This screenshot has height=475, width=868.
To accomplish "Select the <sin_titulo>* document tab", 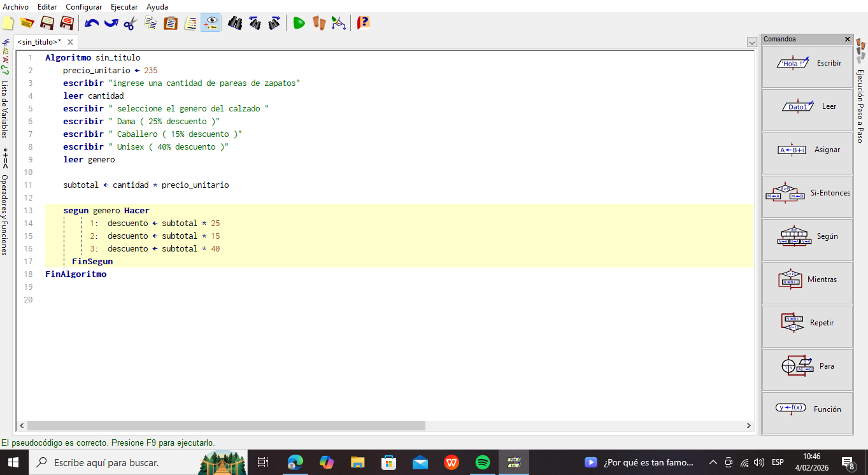I will (39, 42).
